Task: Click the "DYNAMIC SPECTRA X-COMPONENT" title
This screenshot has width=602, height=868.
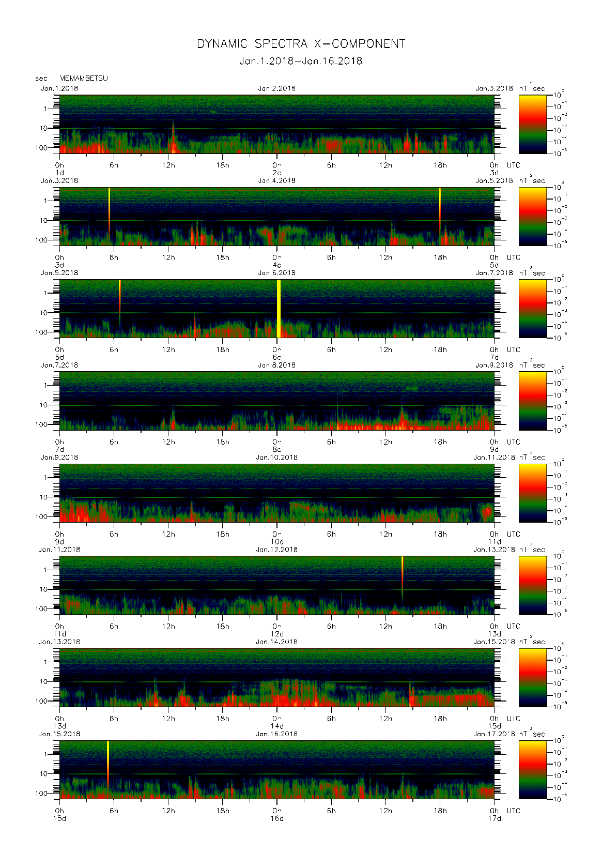Action: pyautogui.click(x=301, y=44)
